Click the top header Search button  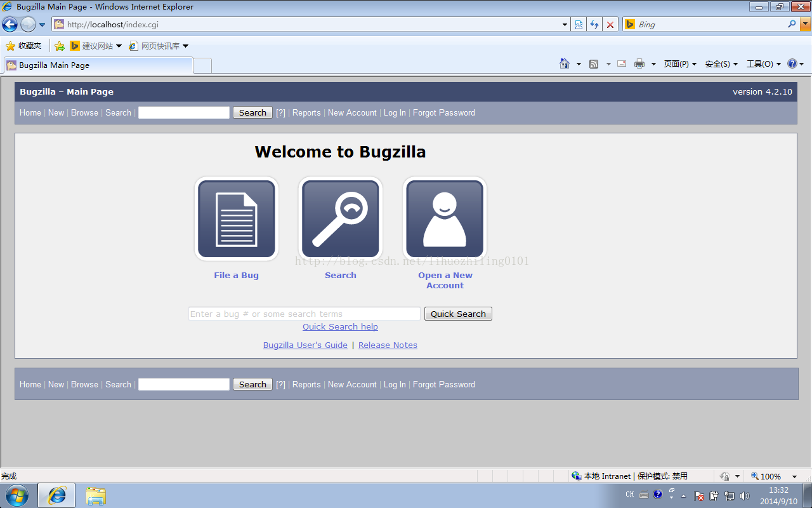tap(252, 112)
